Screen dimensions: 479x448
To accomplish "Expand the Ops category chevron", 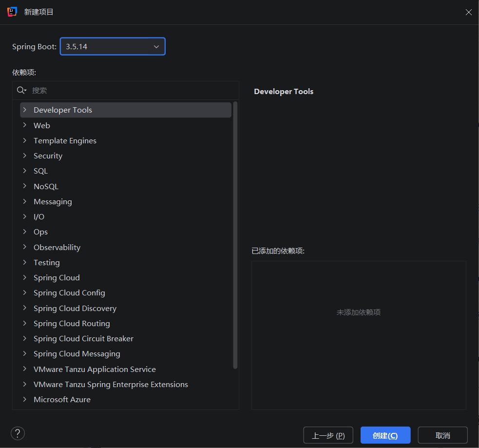I will (25, 232).
